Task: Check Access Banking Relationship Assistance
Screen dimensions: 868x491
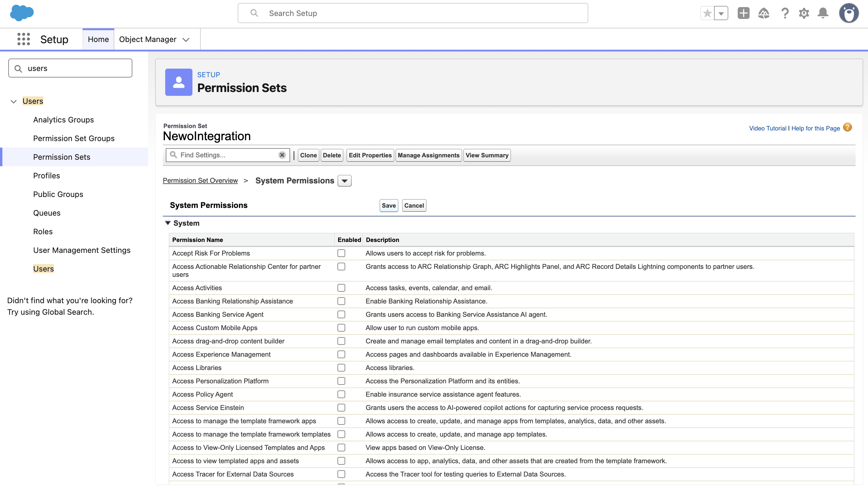Action: pyautogui.click(x=341, y=301)
